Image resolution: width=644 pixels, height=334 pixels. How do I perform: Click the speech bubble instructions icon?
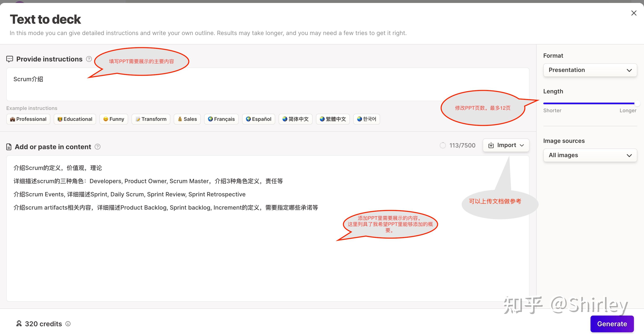click(9, 59)
